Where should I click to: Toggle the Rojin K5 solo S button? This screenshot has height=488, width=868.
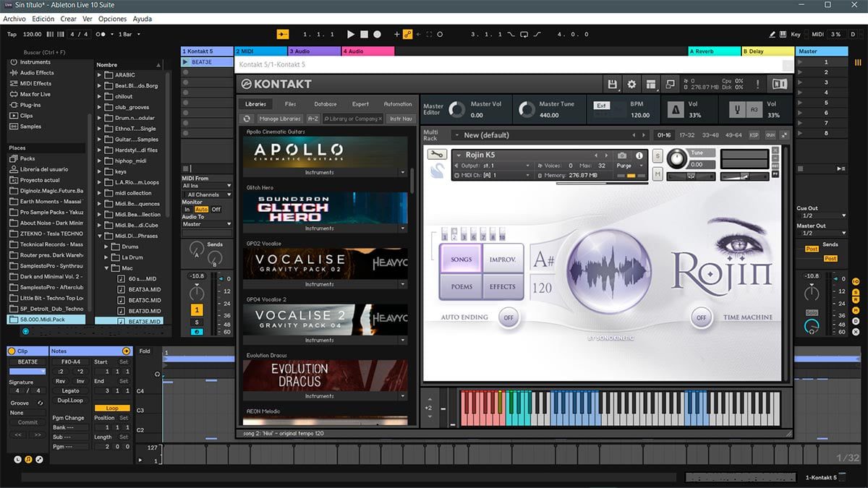click(x=658, y=156)
